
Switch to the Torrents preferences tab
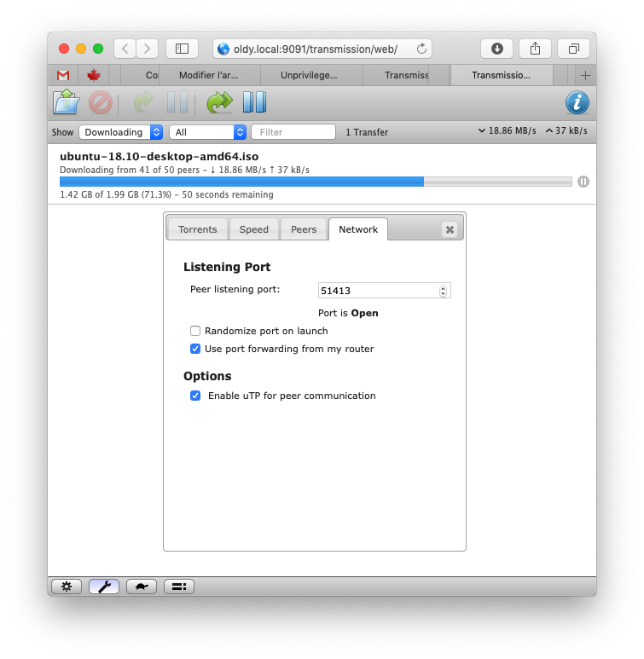(x=197, y=229)
